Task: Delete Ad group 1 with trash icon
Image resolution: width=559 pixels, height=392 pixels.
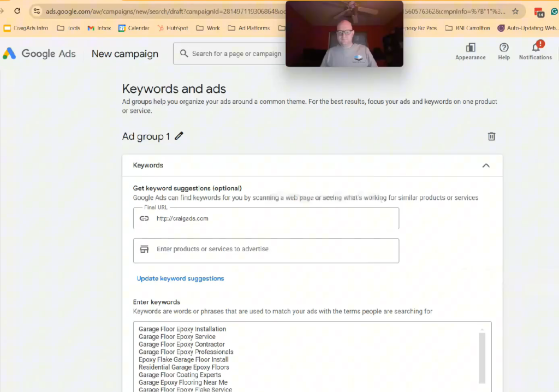Action: pos(491,136)
